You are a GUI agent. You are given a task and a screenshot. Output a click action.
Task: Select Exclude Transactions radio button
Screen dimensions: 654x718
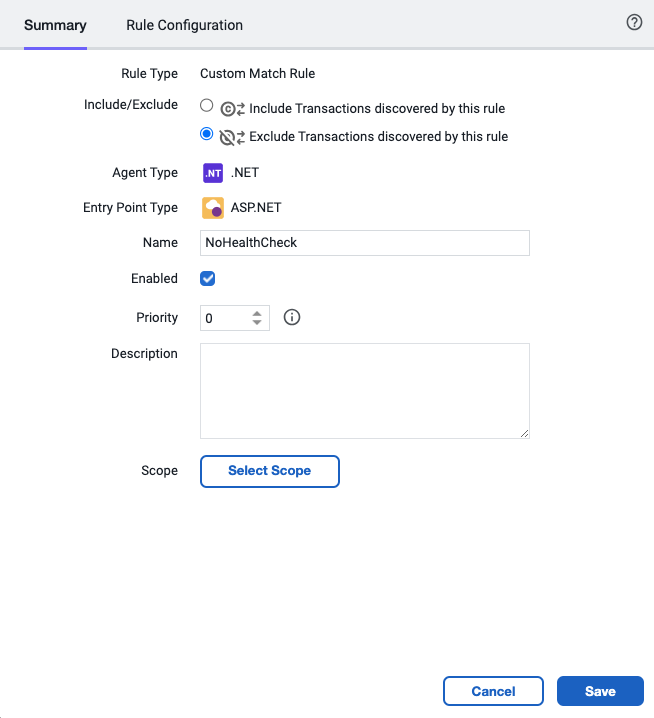pos(207,134)
